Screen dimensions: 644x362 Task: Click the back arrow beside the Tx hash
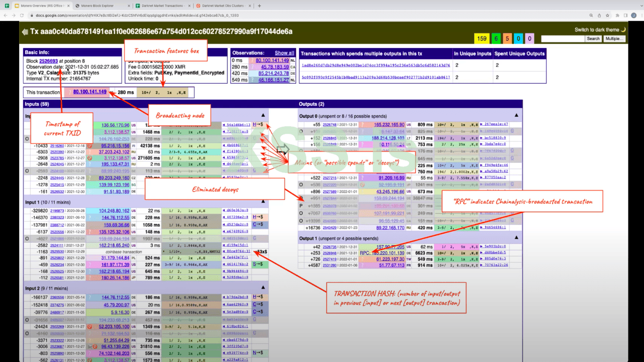(x=25, y=32)
